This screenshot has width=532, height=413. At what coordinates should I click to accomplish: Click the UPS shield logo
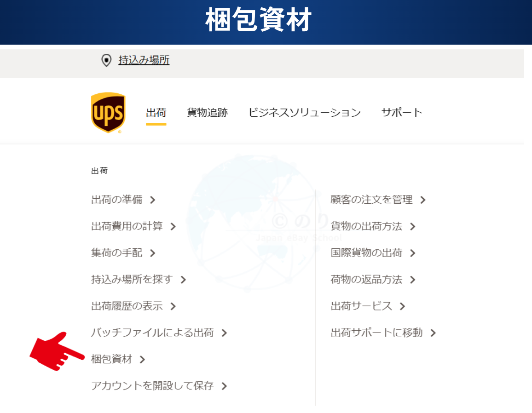pyautogui.click(x=108, y=113)
